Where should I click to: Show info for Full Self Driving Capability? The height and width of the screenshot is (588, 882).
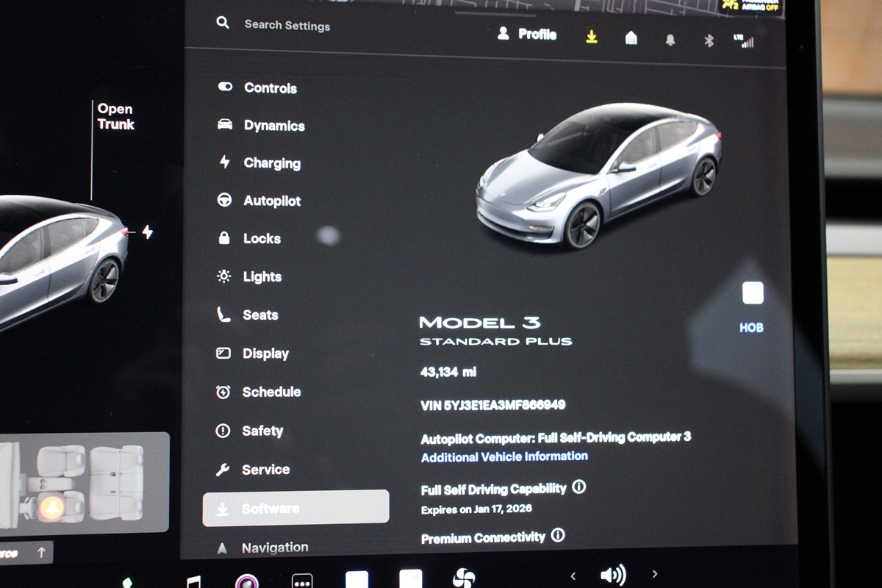point(579,487)
